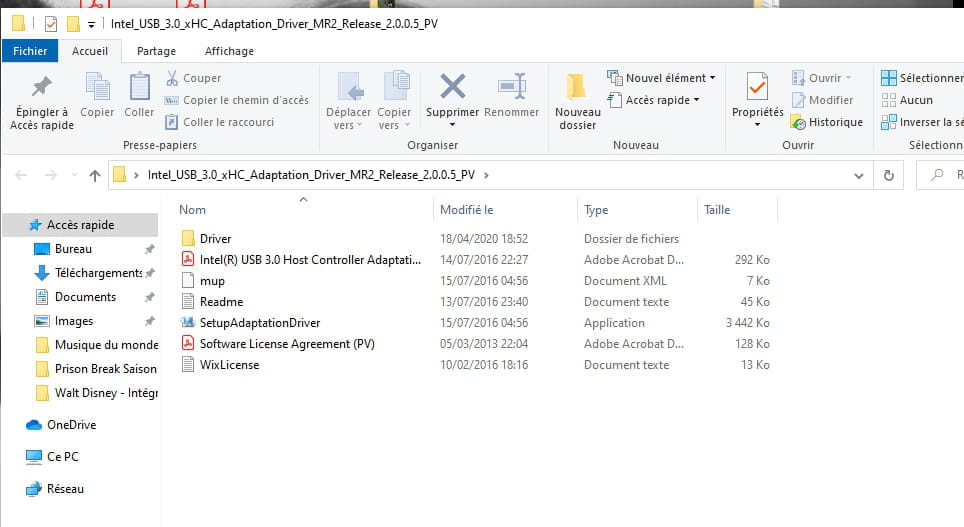Create a Nouveau dossier
The height and width of the screenshot is (527, 964).
pos(577,102)
